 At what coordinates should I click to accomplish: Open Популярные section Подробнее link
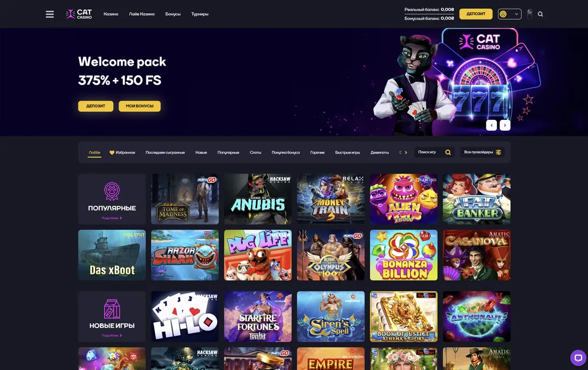pos(112,218)
